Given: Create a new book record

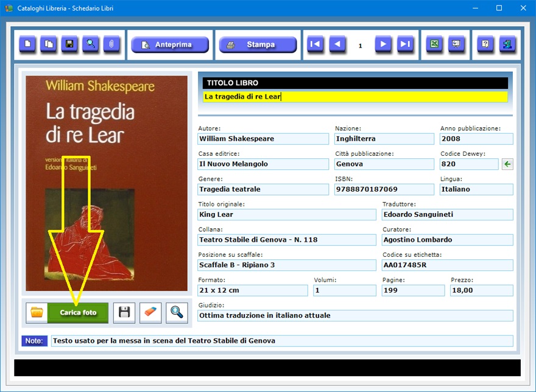Looking at the screenshot, I should coord(27,44).
